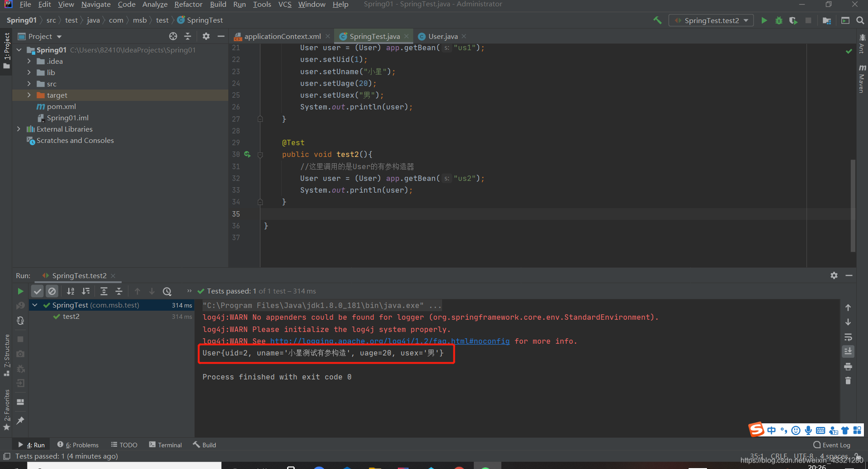Open the Terminal tool window tab

click(x=165, y=445)
